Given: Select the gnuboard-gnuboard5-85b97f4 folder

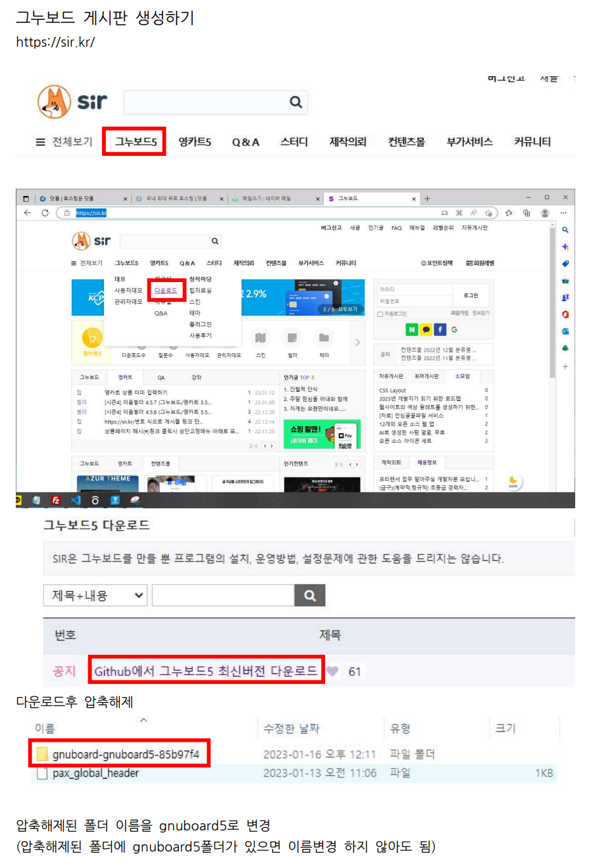Looking at the screenshot, I should coord(126,754).
